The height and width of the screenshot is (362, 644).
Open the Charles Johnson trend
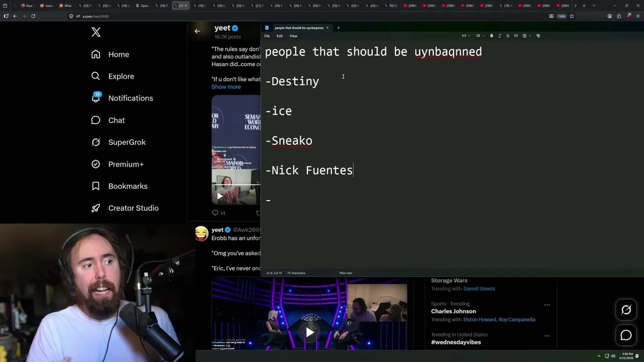(453, 311)
